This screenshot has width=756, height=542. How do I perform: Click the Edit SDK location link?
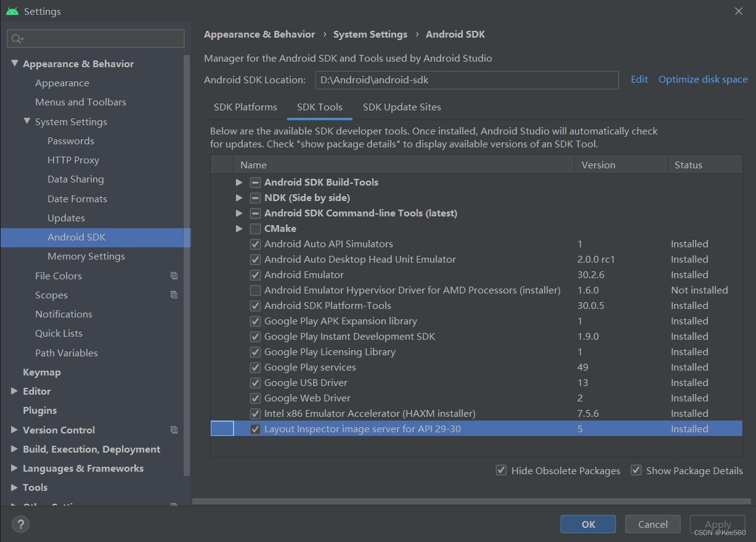(x=639, y=80)
